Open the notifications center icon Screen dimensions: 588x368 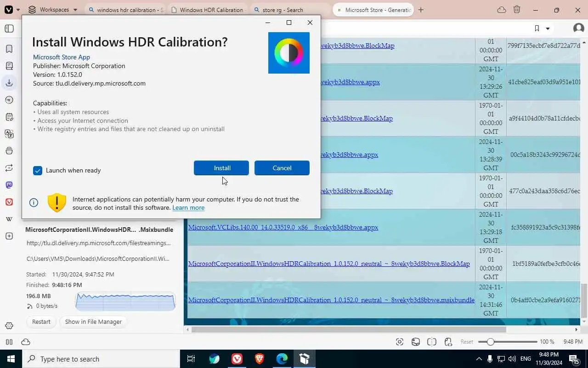point(574,359)
